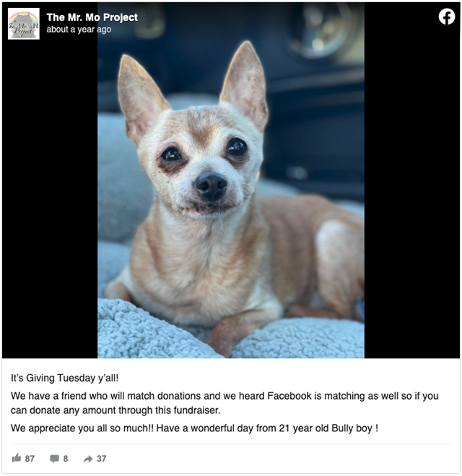
Task: Click the Facebook logo icon
Action: point(447,17)
